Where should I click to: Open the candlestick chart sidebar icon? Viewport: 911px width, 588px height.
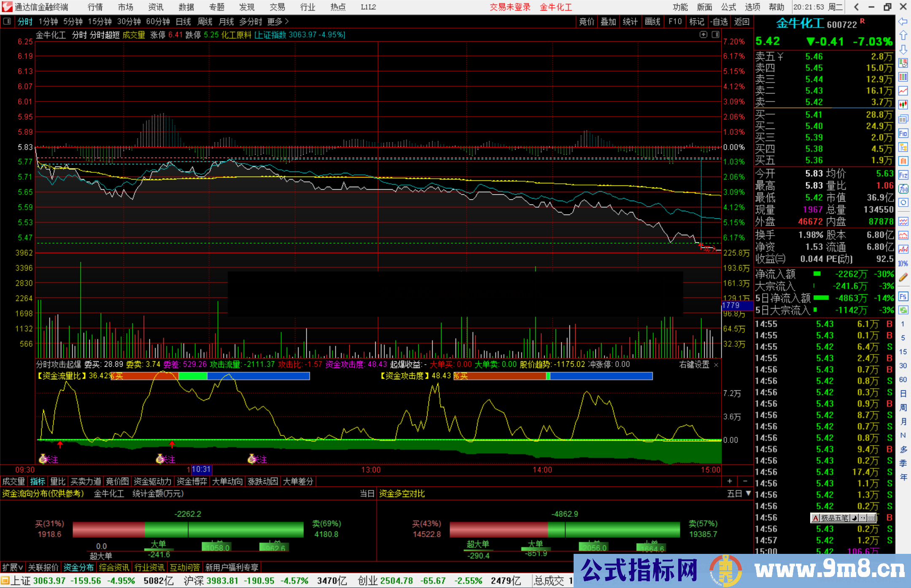[x=903, y=105]
